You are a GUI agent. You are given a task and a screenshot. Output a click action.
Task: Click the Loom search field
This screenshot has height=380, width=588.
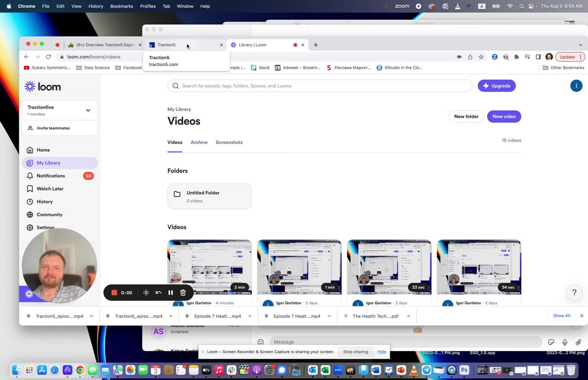(x=319, y=86)
